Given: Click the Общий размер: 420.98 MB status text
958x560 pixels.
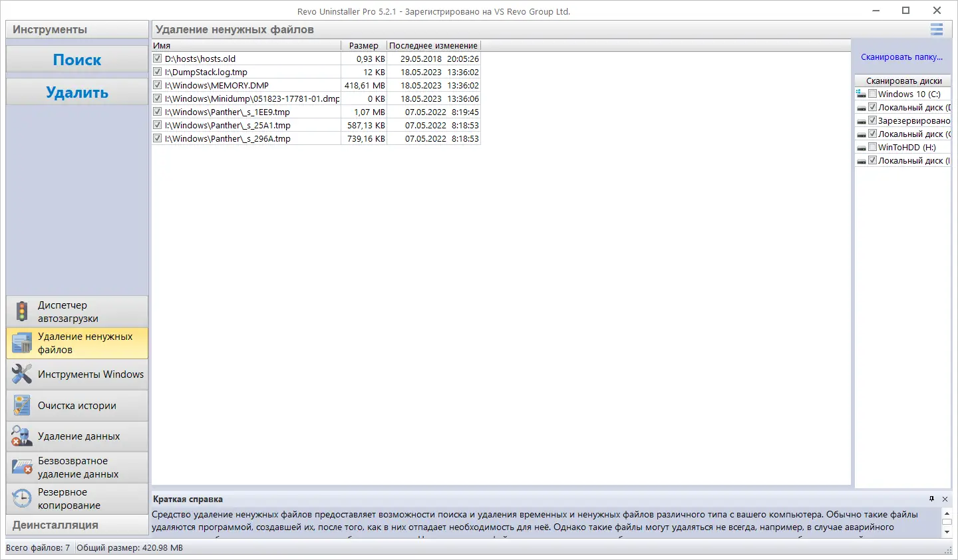Looking at the screenshot, I should click(x=130, y=548).
